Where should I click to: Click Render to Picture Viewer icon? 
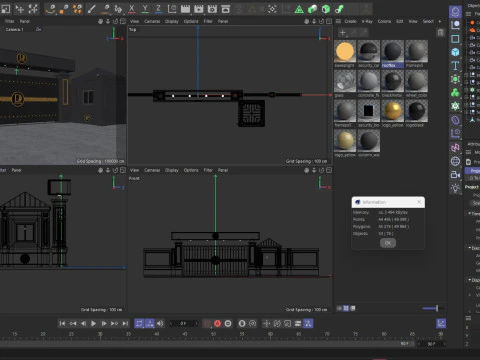click(x=199, y=9)
